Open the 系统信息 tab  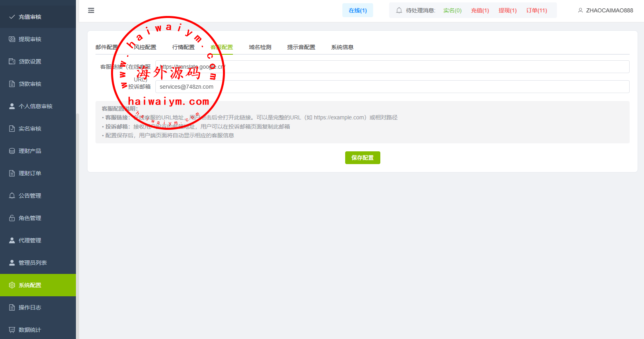(x=342, y=47)
